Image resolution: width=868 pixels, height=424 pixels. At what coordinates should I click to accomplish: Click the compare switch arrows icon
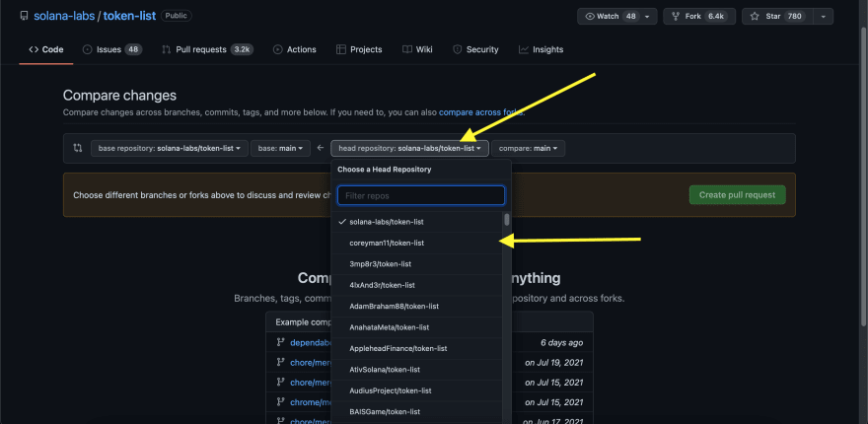pyautogui.click(x=78, y=148)
